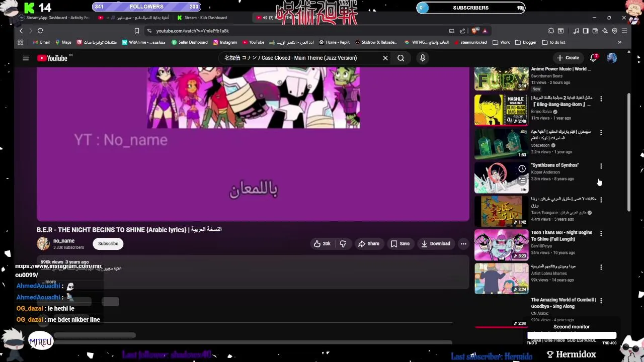Open the Create button in YouTube
The width and height of the screenshot is (644, 362).
pos(568,58)
